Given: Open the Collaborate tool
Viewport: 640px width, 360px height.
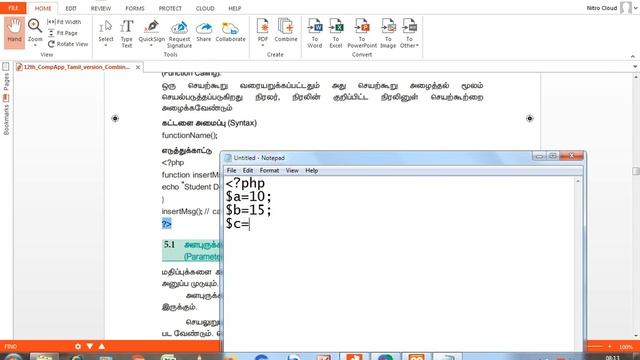Looking at the screenshot, I should [x=230, y=31].
